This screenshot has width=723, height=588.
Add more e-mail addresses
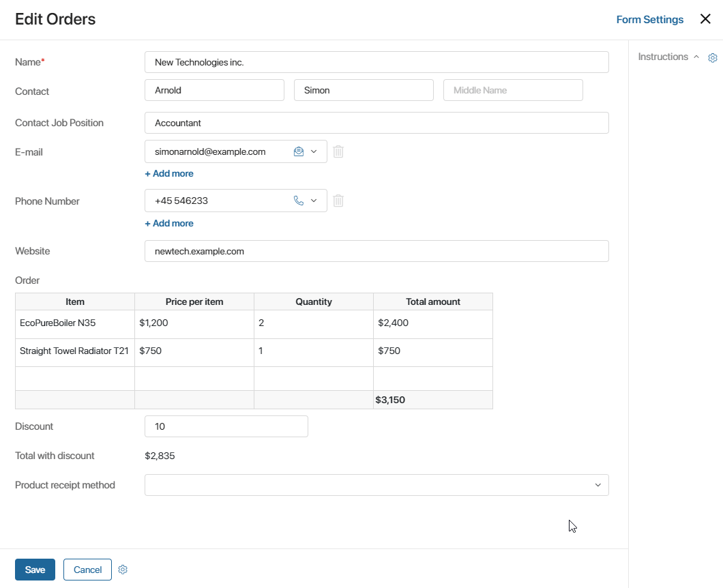point(169,173)
